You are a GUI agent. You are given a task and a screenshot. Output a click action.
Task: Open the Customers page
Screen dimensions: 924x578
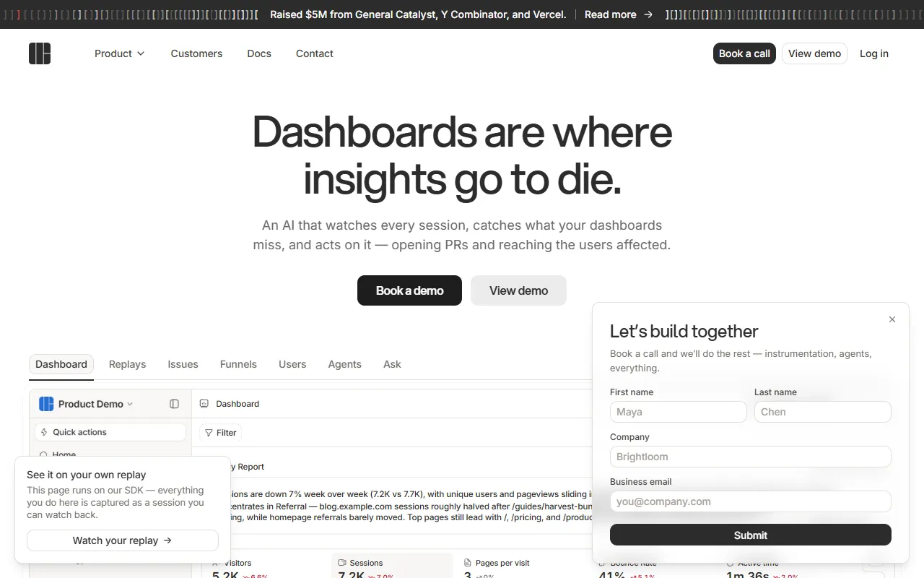click(196, 53)
